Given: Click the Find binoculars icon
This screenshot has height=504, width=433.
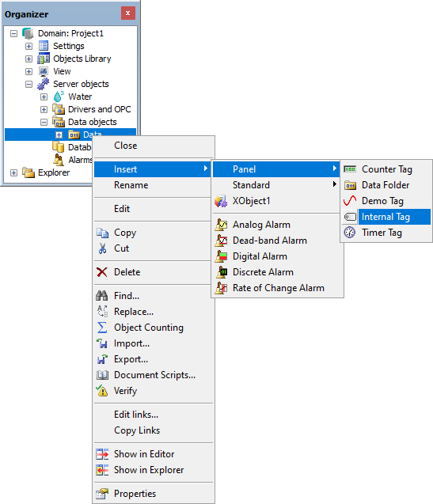Looking at the screenshot, I should (102, 296).
